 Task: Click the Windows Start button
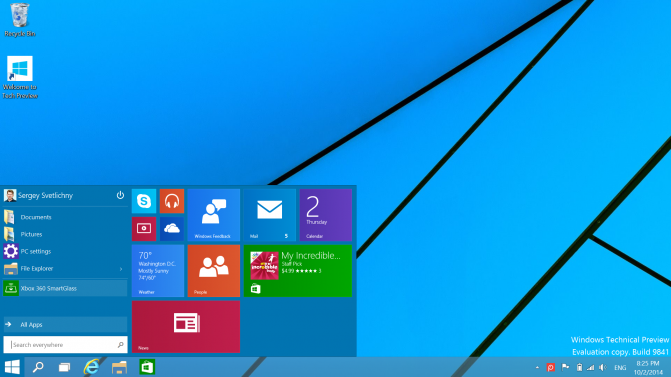click(x=12, y=367)
